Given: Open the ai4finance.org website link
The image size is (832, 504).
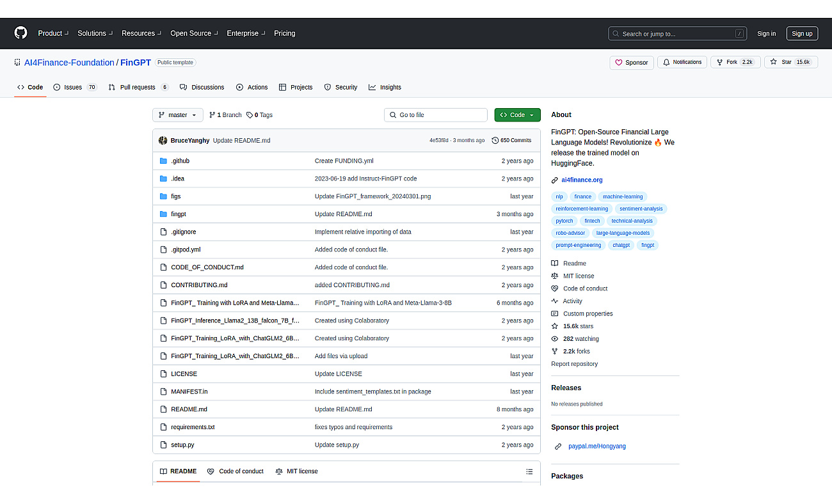Looking at the screenshot, I should point(582,180).
